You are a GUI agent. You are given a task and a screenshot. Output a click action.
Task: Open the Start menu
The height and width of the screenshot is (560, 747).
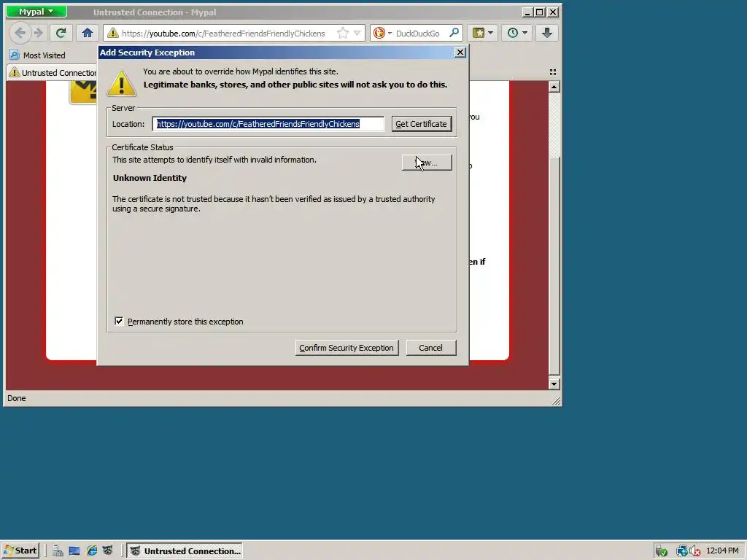[x=20, y=551]
